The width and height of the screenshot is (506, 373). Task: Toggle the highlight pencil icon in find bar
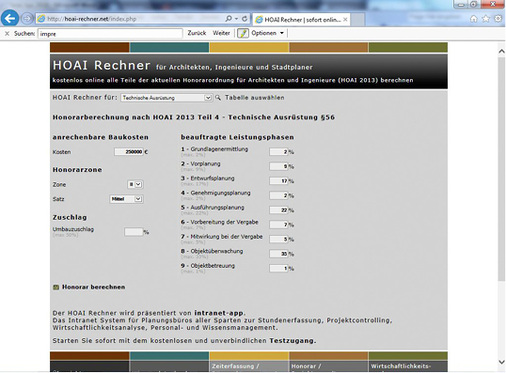243,33
